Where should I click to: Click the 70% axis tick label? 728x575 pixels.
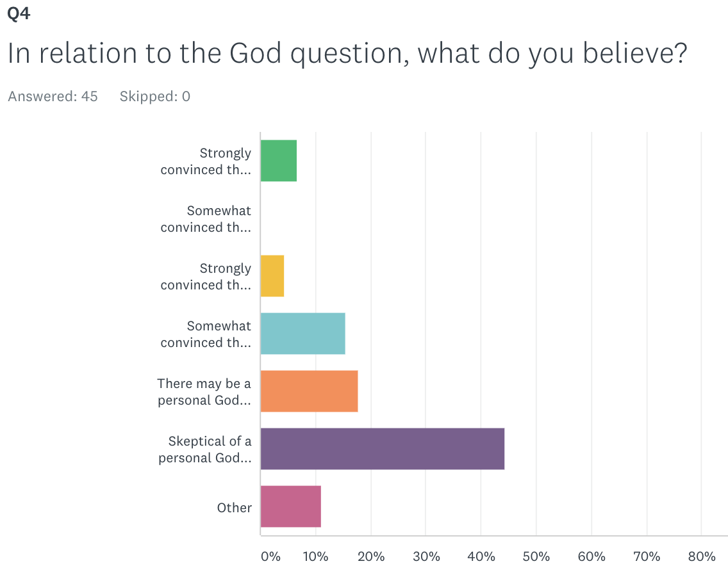point(647,556)
